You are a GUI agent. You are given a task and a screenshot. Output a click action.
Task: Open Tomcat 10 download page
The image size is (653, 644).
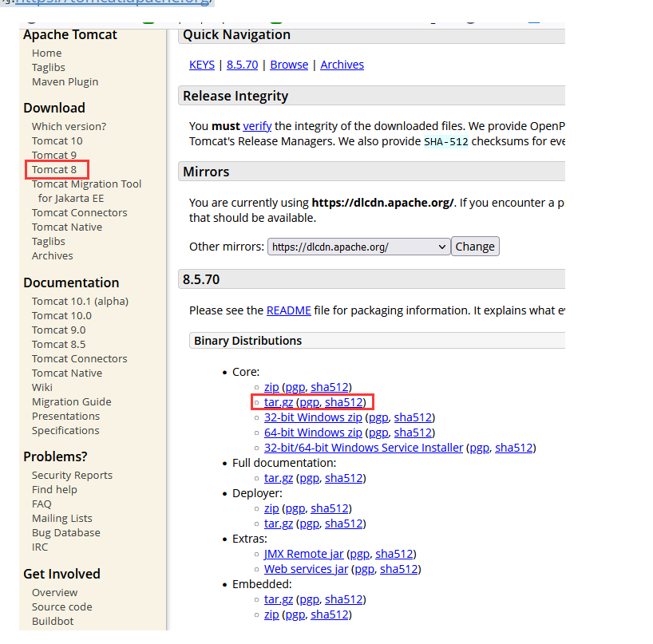57,141
